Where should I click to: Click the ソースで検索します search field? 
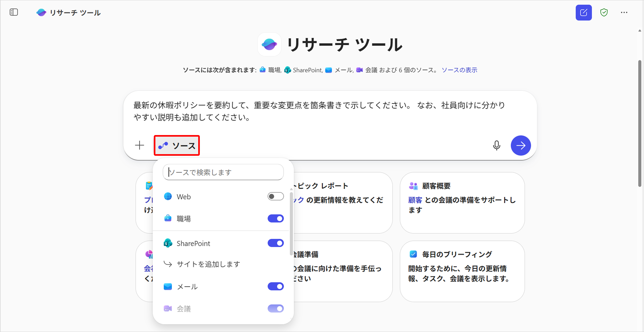[x=223, y=172]
